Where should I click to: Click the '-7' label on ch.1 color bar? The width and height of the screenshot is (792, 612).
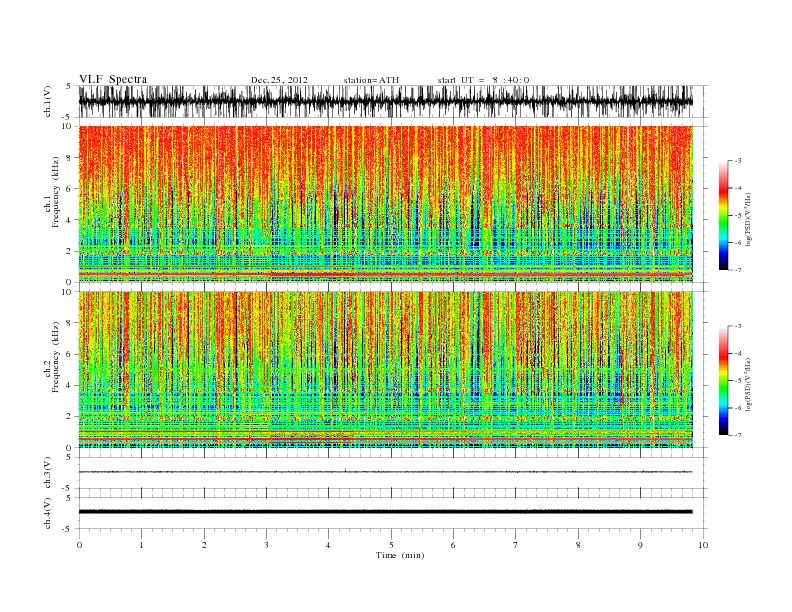[738, 270]
